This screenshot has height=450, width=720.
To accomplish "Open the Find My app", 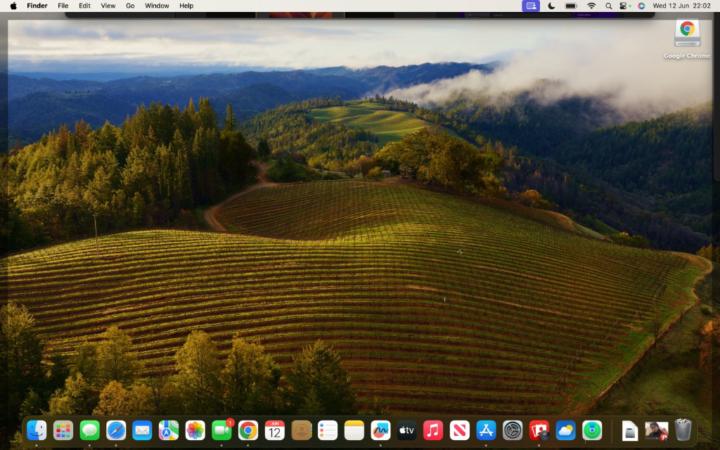I will pyautogui.click(x=592, y=431).
